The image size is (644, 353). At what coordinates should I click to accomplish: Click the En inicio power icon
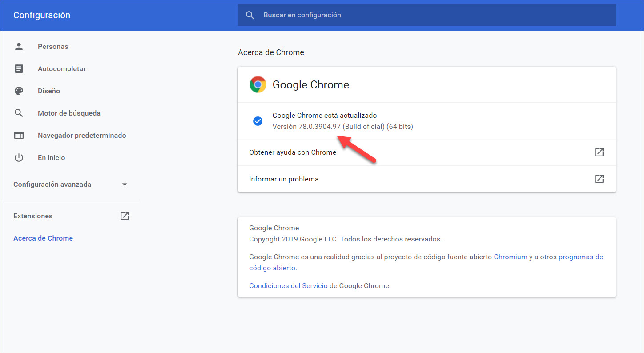19,157
